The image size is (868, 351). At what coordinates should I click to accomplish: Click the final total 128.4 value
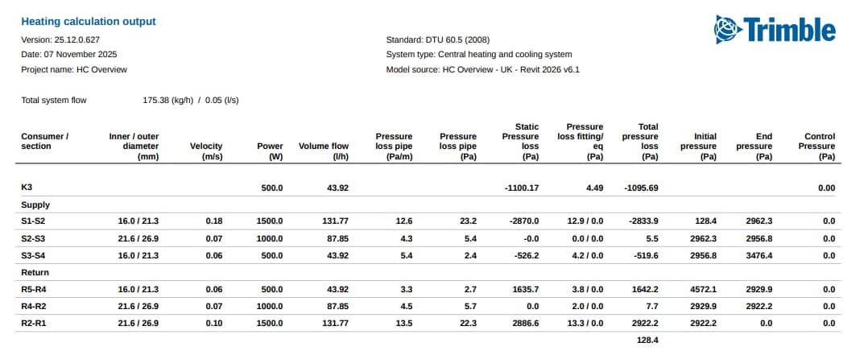click(x=647, y=341)
